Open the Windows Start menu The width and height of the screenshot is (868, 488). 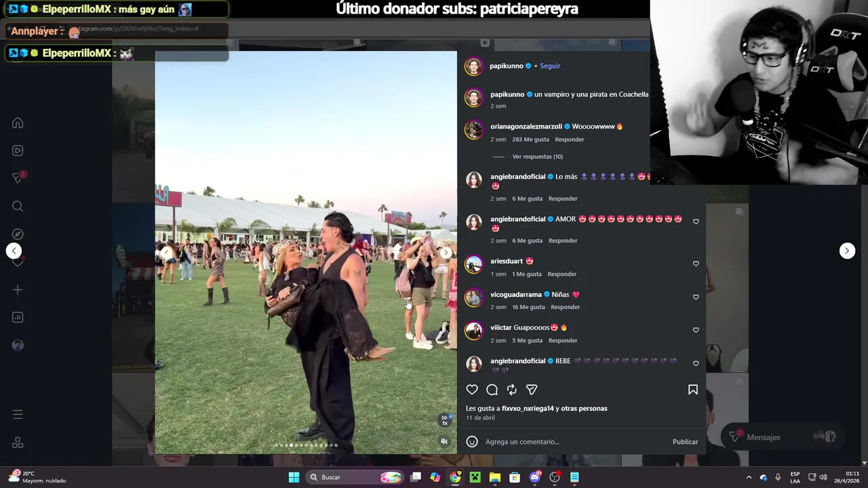tap(294, 477)
